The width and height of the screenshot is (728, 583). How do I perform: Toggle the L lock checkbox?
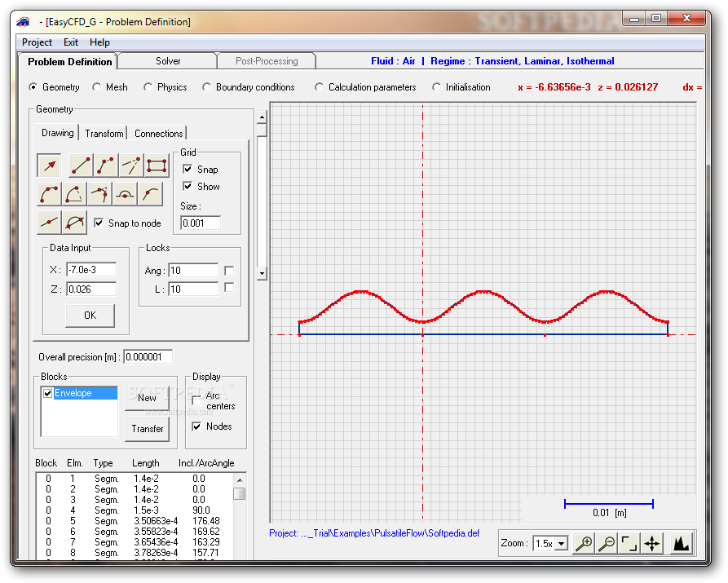[x=229, y=288]
